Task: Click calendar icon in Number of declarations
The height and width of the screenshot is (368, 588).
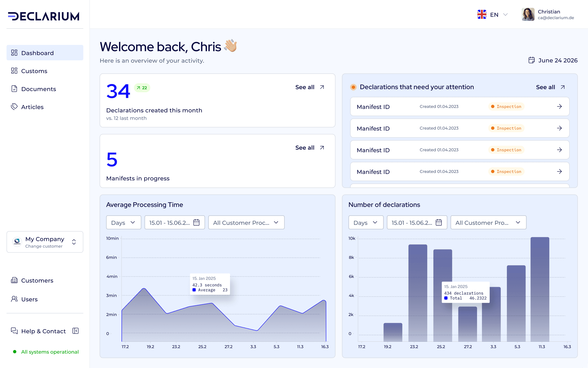Action: coord(439,223)
